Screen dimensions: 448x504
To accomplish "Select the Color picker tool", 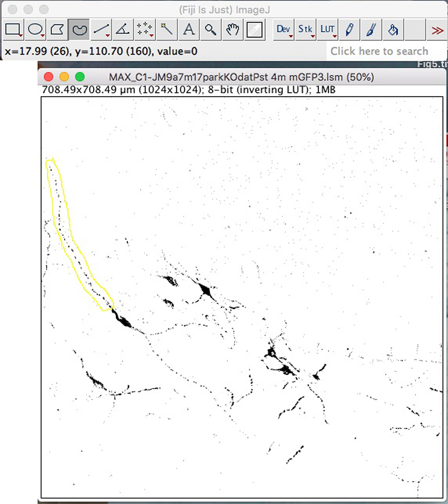I will [x=254, y=29].
